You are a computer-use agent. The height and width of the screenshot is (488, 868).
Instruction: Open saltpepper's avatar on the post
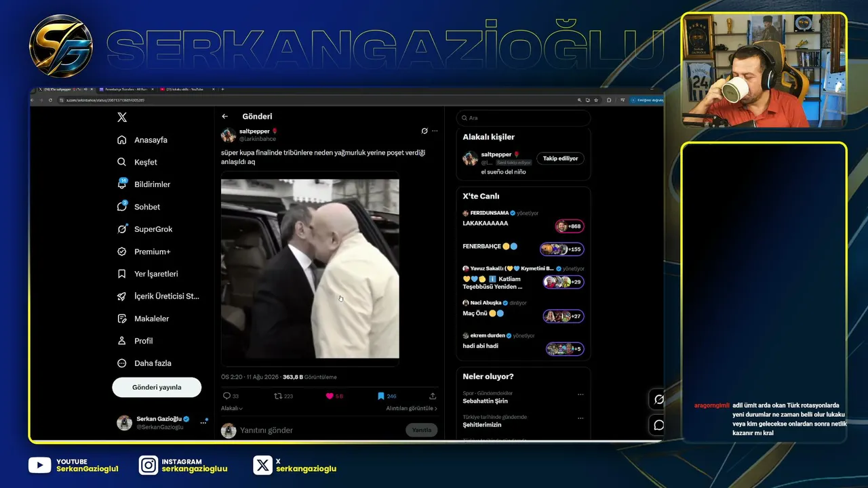(229, 134)
